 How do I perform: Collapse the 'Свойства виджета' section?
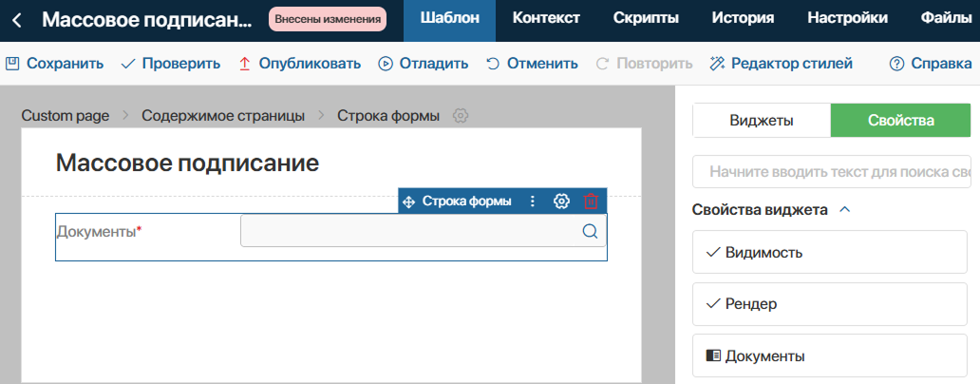click(x=844, y=210)
